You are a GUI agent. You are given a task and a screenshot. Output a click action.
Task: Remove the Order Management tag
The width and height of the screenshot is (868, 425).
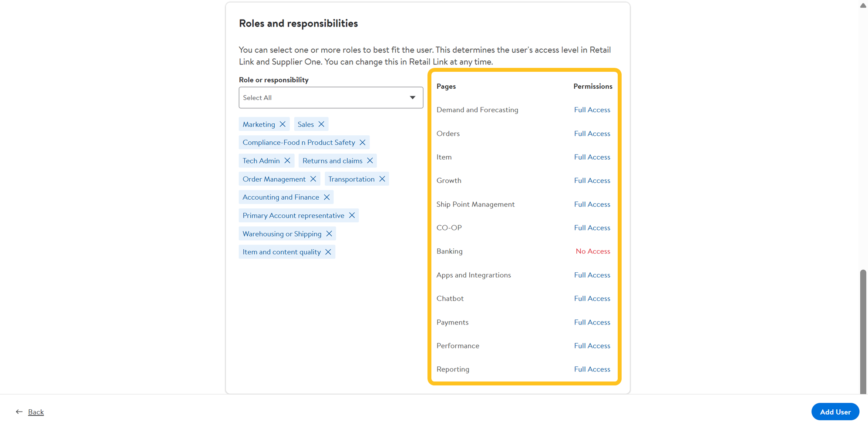tap(313, 179)
